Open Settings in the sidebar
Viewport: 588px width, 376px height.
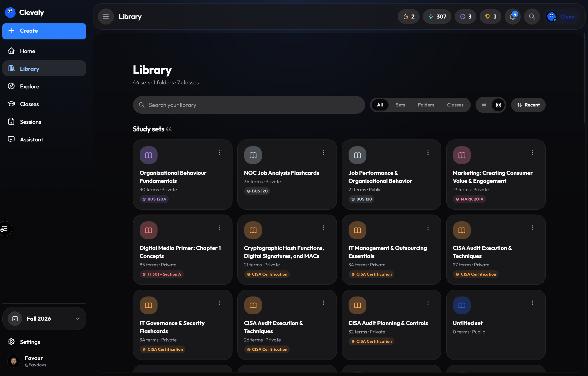pyautogui.click(x=44, y=342)
